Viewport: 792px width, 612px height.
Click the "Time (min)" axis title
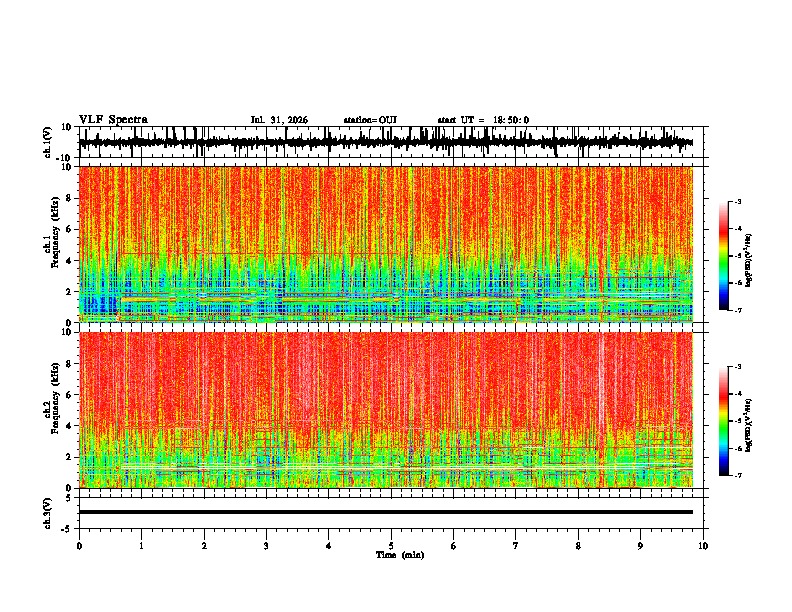click(x=400, y=555)
